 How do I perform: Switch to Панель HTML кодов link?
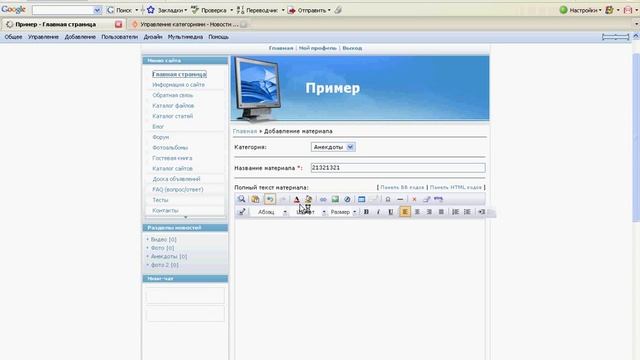click(x=456, y=187)
